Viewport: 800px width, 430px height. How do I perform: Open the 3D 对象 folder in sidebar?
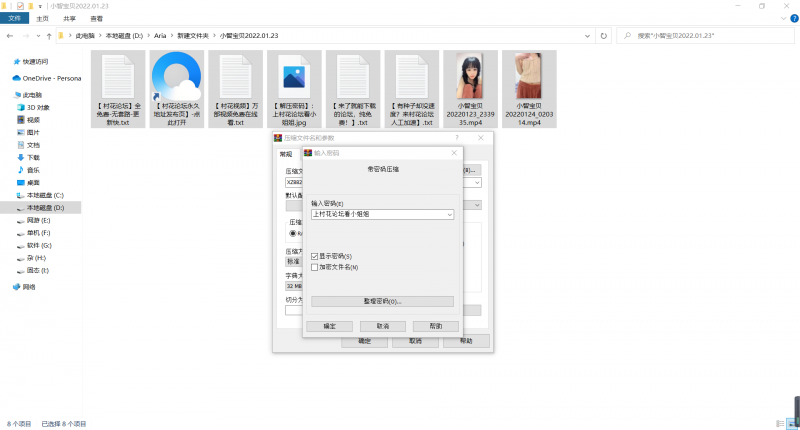click(38, 106)
